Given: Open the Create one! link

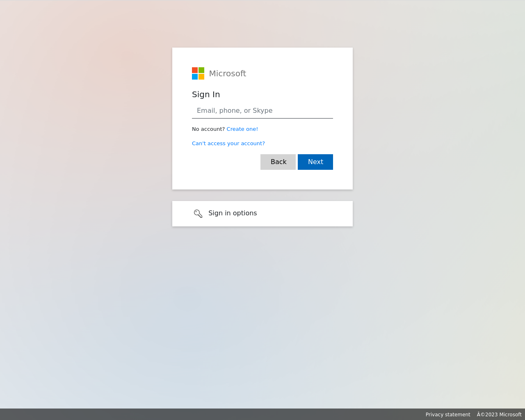Looking at the screenshot, I should [x=242, y=129].
